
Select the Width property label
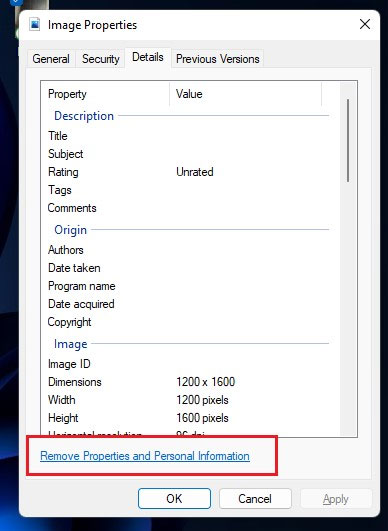point(62,400)
